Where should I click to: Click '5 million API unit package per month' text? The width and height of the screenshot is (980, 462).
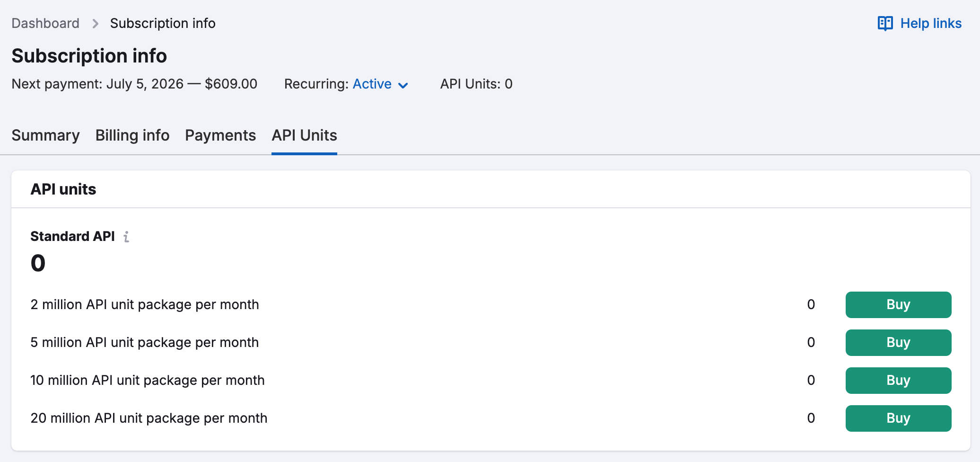point(145,342)
